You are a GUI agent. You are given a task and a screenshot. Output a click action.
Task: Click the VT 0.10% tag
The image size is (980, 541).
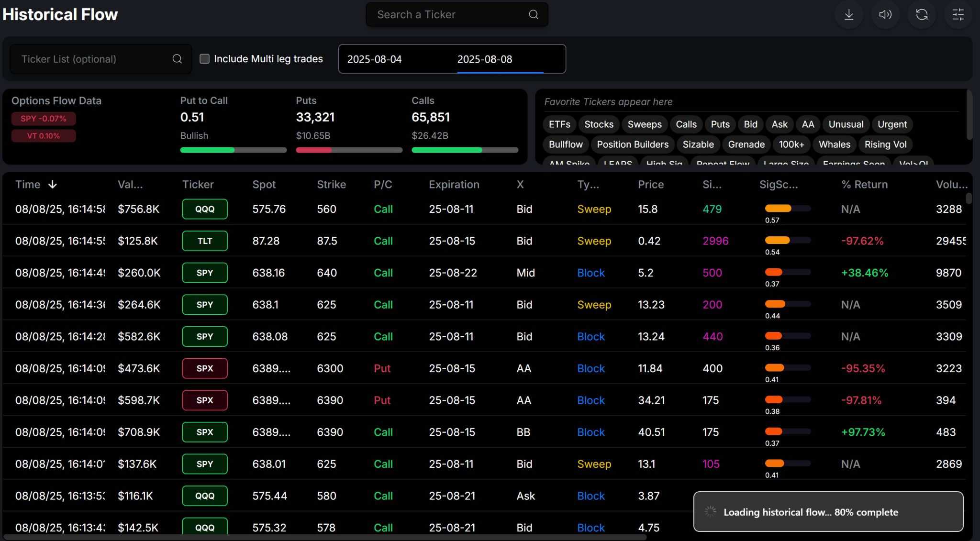pyautogui.click(x=44, y=136)
